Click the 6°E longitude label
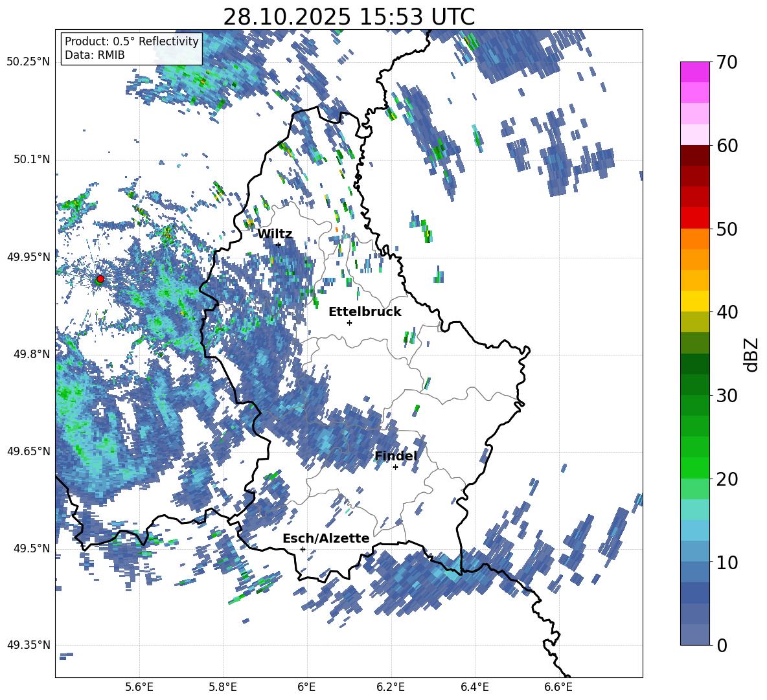This screenshot has width=767, height=700. [x=306, y=687]
